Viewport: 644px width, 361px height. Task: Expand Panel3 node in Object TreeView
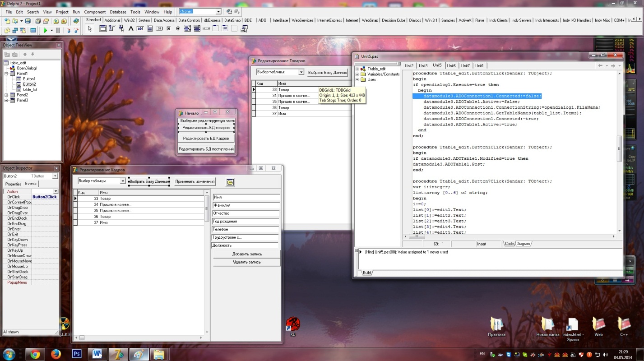[6, 101]
